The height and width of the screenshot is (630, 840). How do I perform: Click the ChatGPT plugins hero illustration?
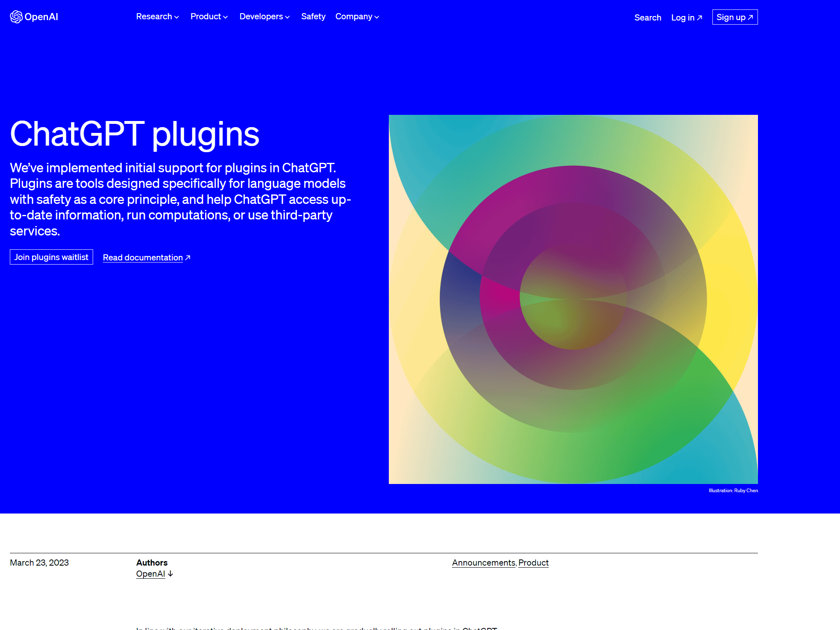573,299
